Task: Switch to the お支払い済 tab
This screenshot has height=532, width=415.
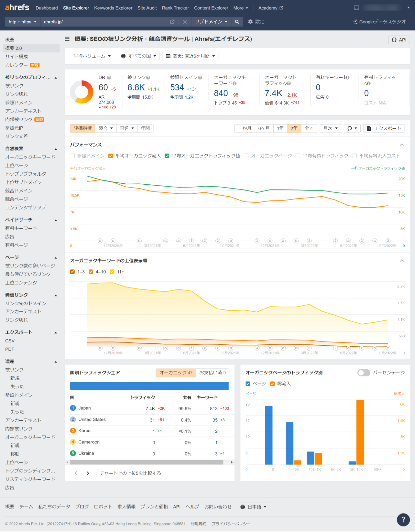Action: click(x=212, y=373)
